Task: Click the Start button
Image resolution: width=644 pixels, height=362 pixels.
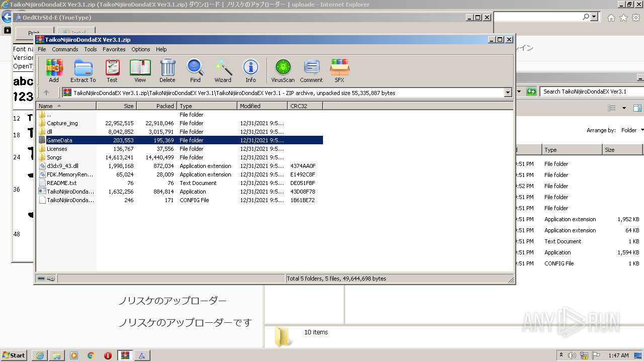Action: pos(14,355)
